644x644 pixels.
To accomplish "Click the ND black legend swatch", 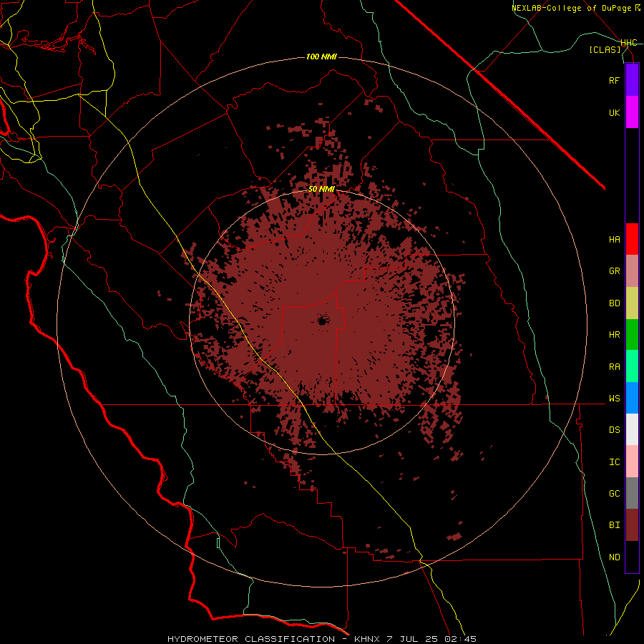I will pyautogui.click(x=632, y=557).
